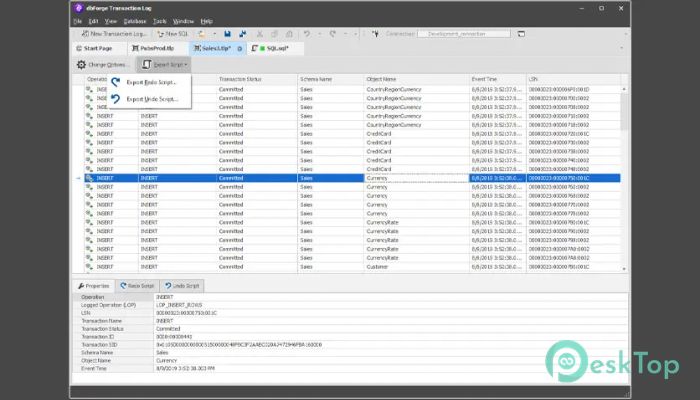Viewport: 700px width, 400px height.
Task: Click the Save floppy disk icon
Action: tap(227, 34)
